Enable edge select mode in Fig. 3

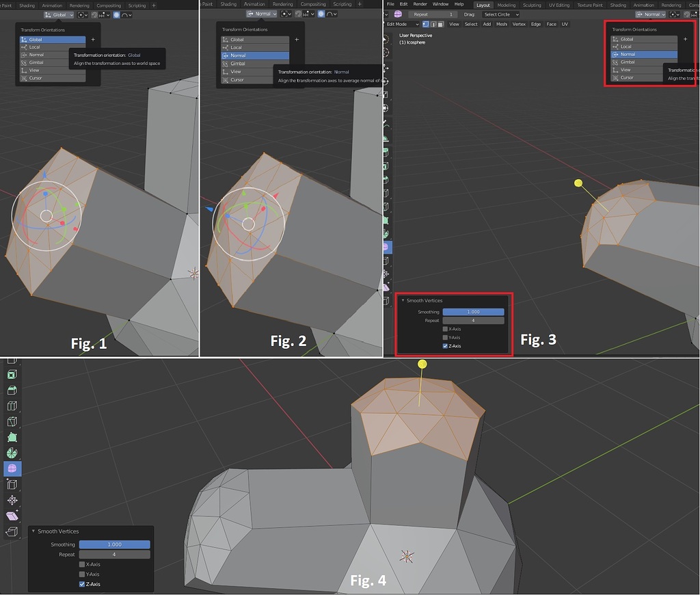433,24
